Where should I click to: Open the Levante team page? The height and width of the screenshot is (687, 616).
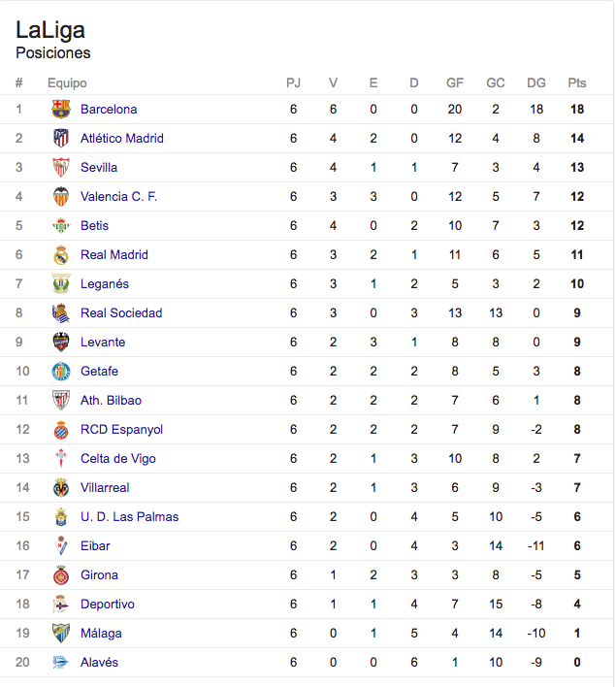[x=103, y=343]
